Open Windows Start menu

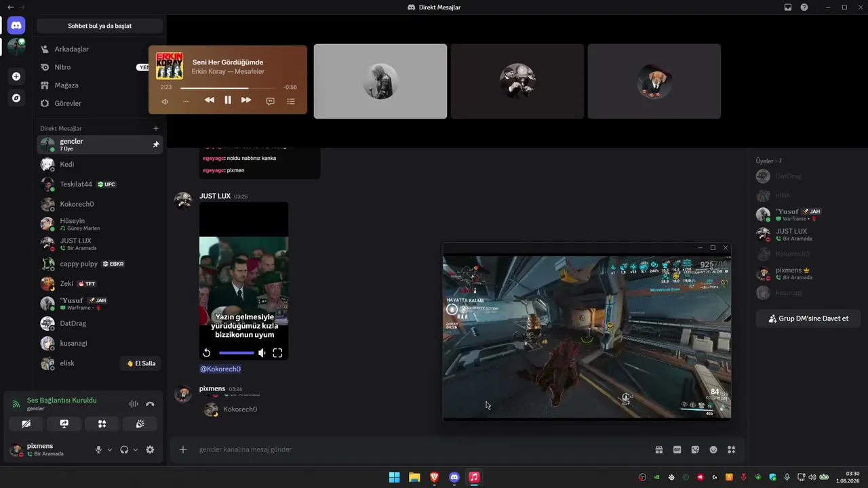tap(394, 477)
